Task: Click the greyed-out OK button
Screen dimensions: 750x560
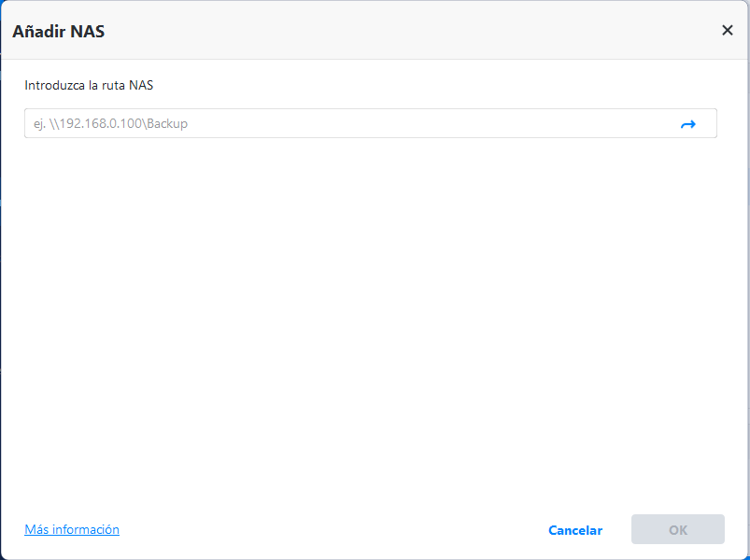Action: coord(677,529)
